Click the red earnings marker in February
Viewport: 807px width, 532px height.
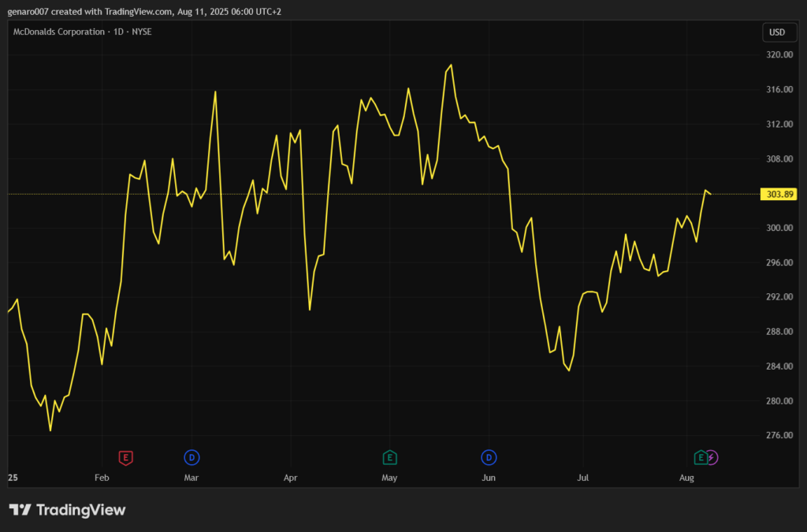pyautogui.click(x=125, y=457)
